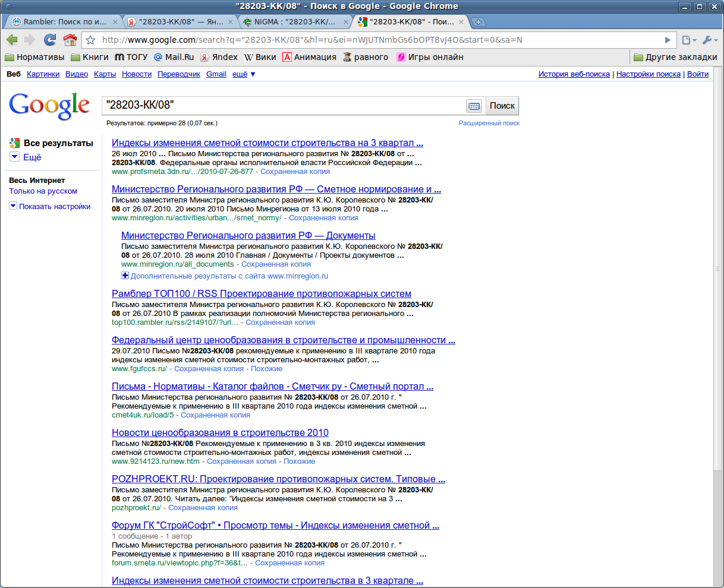
Task: Select Все результаты in sidebar
Action: tap(52, 143)
